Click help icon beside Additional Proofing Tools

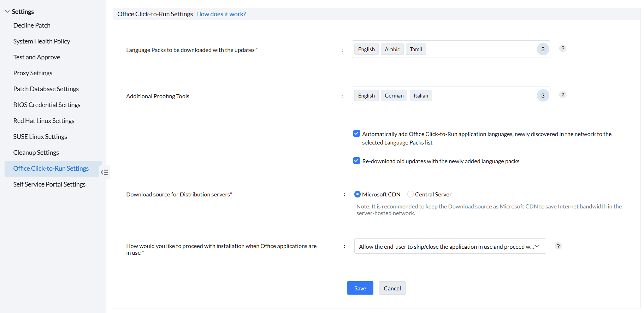coord(563,95)
